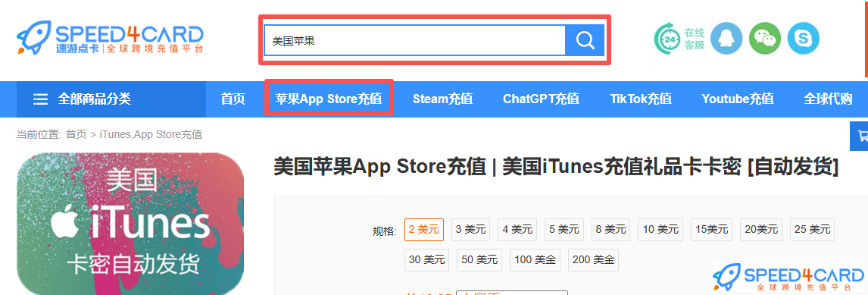
Task: Click the Speed4Card rocket logo
Action: pyautogui.click(x=110, y=38)
